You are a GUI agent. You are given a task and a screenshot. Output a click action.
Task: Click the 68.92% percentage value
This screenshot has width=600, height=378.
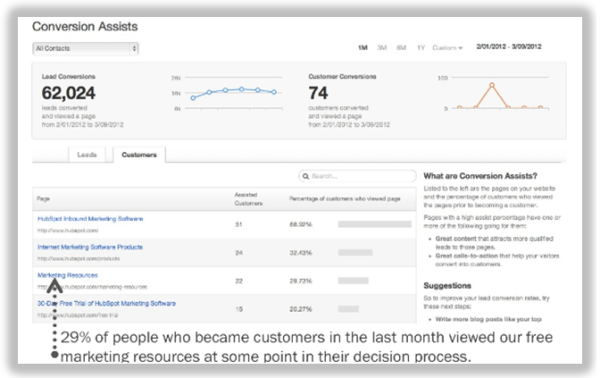(x=301, y=225)
